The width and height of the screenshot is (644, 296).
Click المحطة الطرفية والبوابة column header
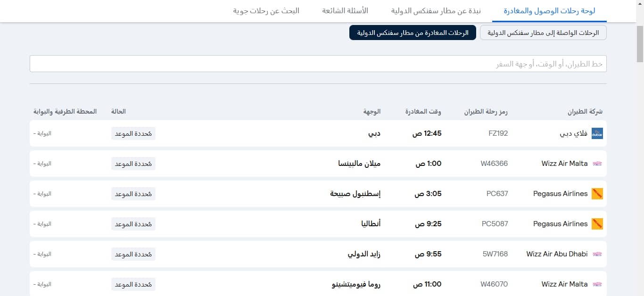pyautogui.click(x=65, y=112)
